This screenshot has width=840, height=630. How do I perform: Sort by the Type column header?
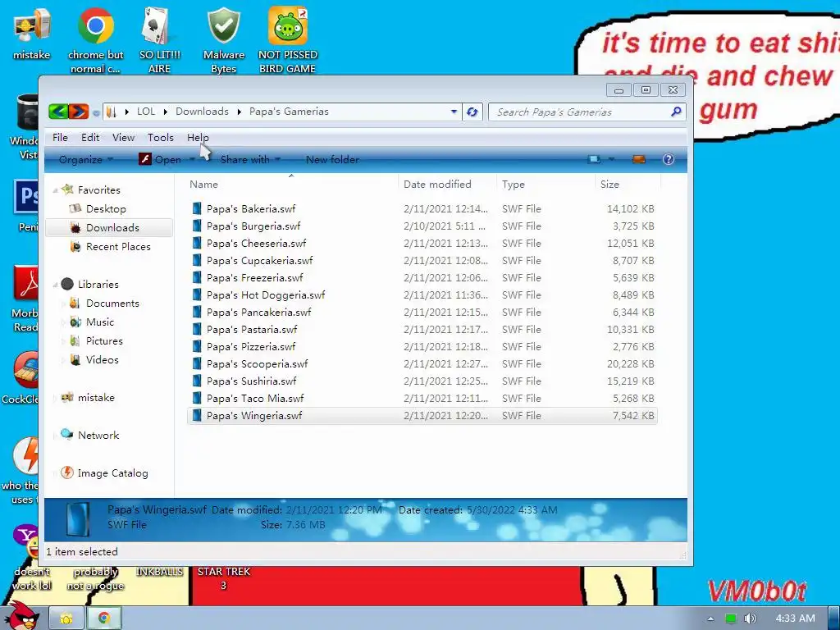pyautogui.click(x=514, y=185)
